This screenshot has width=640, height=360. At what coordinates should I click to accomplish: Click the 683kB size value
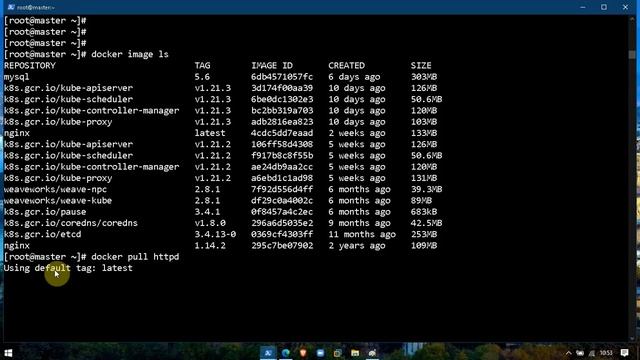point(424,212)
